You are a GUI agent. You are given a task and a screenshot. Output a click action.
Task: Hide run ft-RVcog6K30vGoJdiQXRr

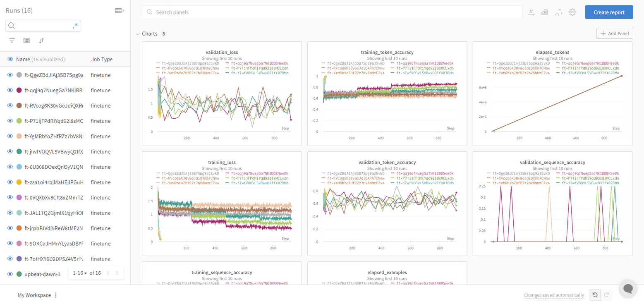point(10,105)
